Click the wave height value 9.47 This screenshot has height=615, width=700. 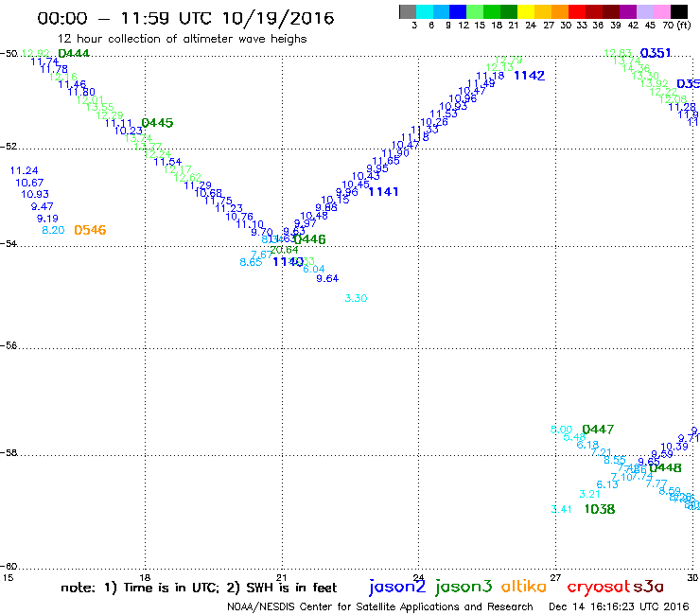pyautogui.click(x=42, y=206)
